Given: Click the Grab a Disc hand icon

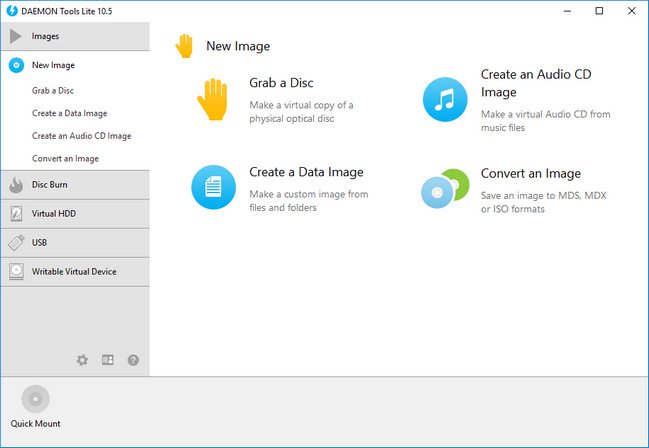Looking at the screenshot, I should pyautogui.click(x=213, y=100).
